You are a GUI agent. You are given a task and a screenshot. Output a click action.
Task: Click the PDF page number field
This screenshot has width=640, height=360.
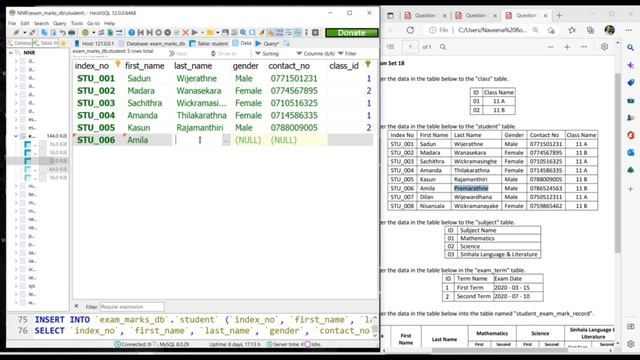[410, 47]
